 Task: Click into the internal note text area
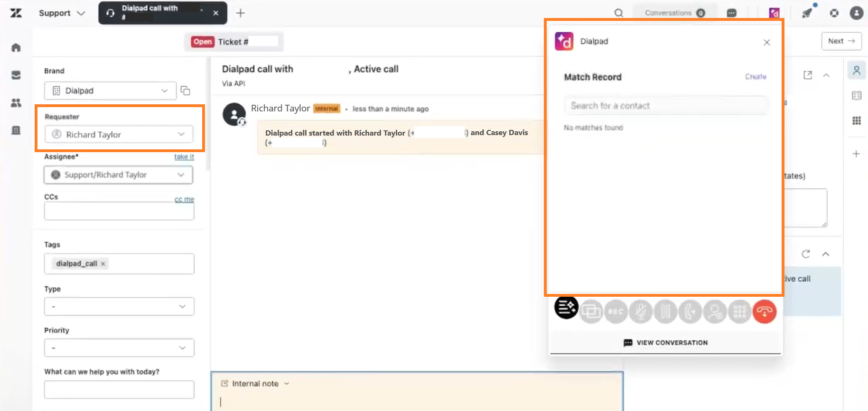click(417, 402)
